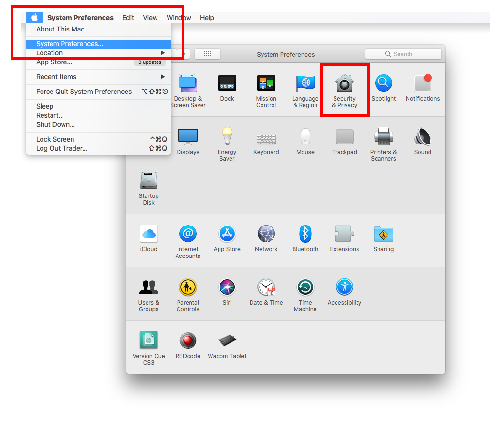
Task: Open Date & Time preferences
Action: click(266, 292)
